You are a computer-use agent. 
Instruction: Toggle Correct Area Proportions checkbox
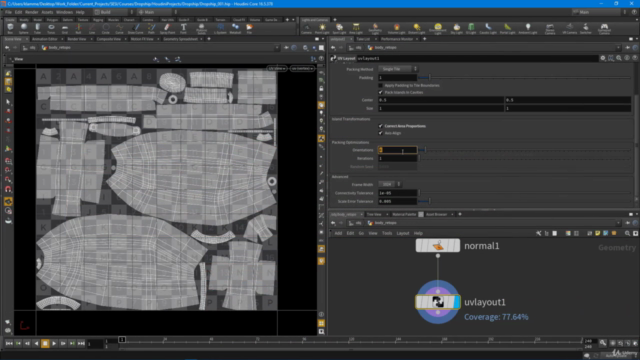380,126
